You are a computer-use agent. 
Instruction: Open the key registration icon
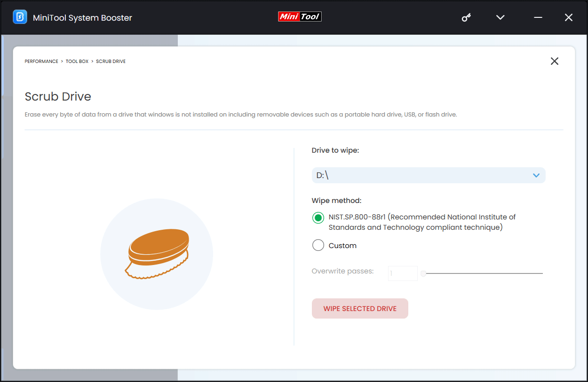[466, 17]
